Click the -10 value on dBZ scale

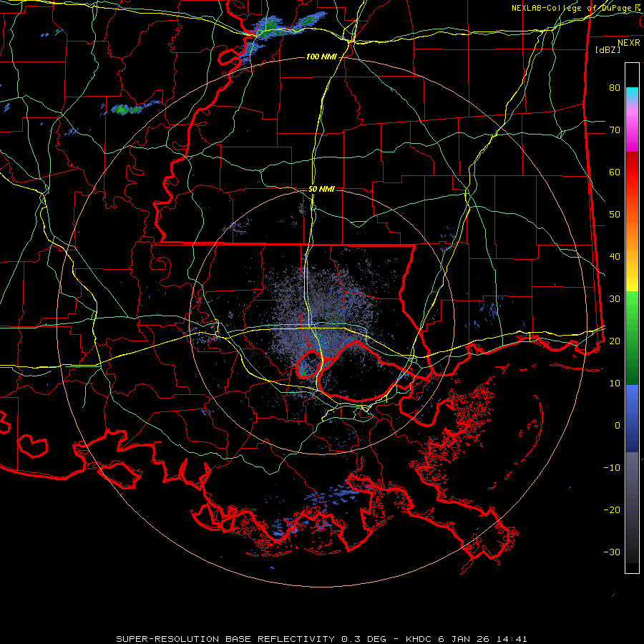[612, 467]
